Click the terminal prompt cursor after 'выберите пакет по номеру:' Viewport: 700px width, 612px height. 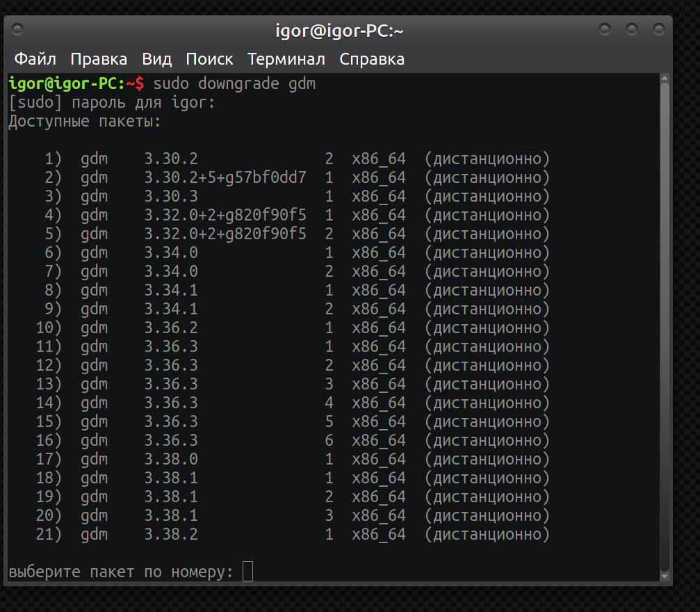tap(247, 572)
